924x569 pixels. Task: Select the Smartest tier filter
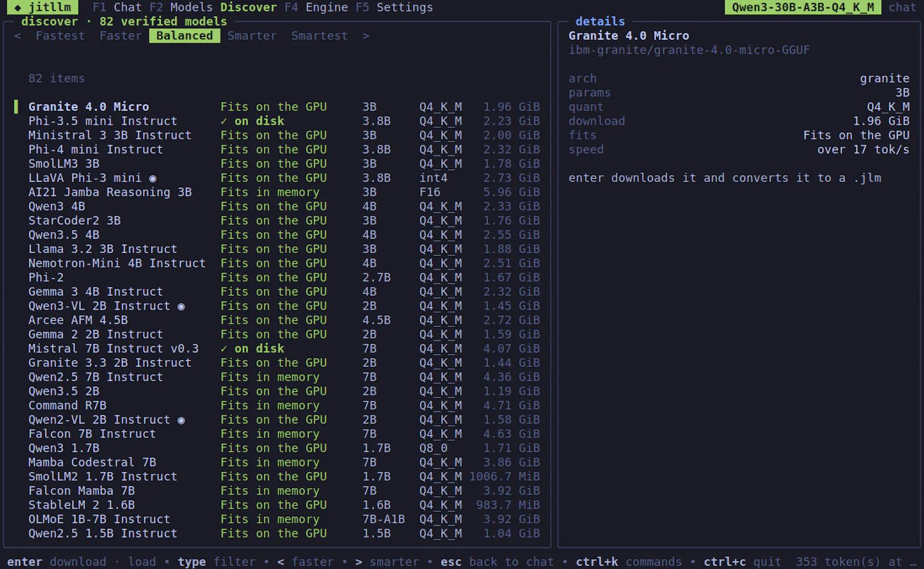pos(319,36)
